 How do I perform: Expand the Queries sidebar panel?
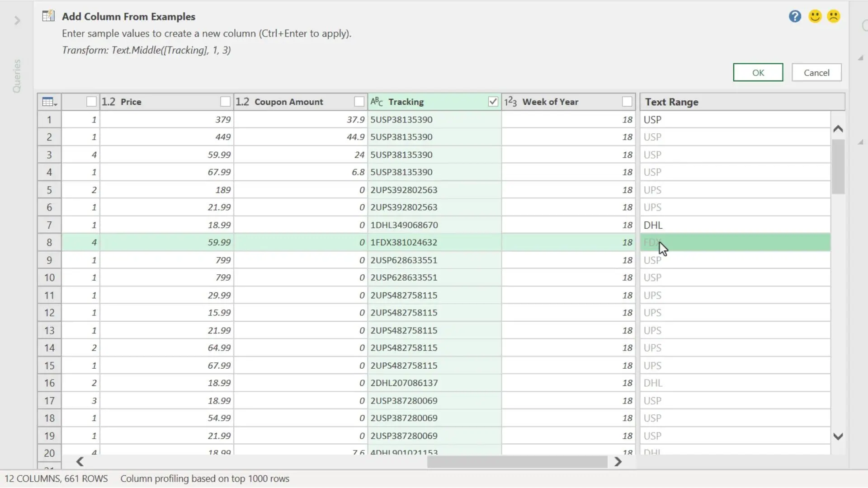tap(17, 21)
